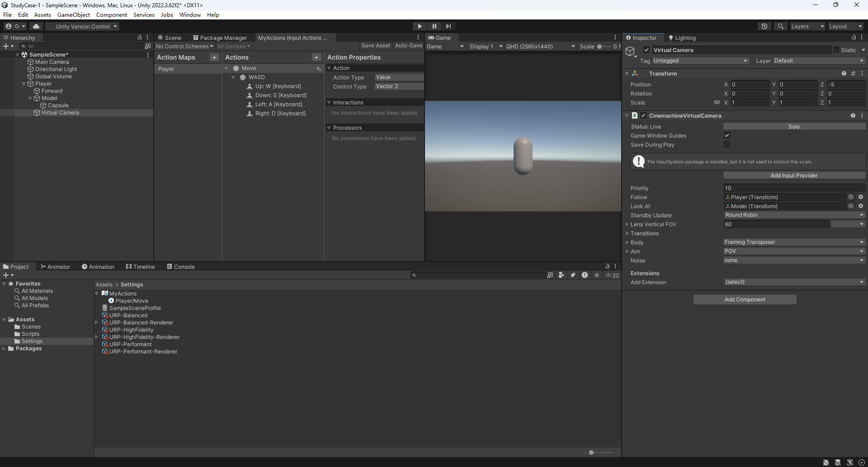868x467 pixels.
Task: Toggle the Static checkbox in Inspector
Action: 836,50
